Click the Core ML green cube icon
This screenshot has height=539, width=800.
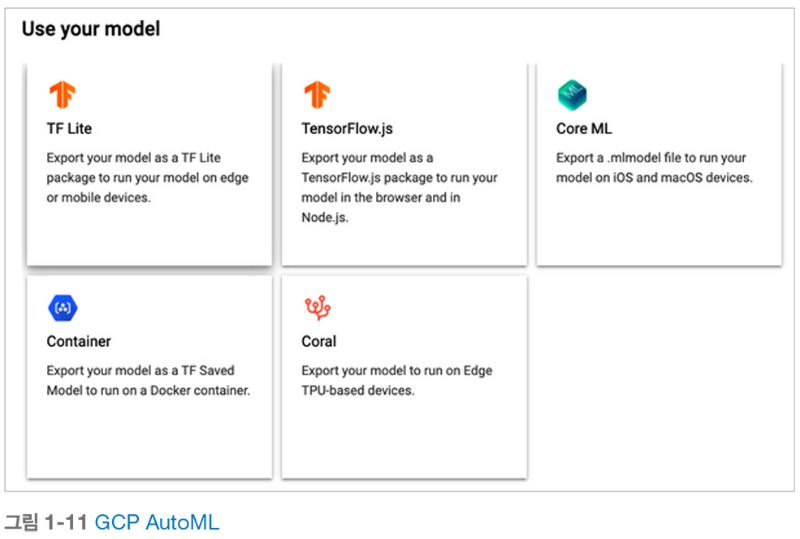[572, 95]
